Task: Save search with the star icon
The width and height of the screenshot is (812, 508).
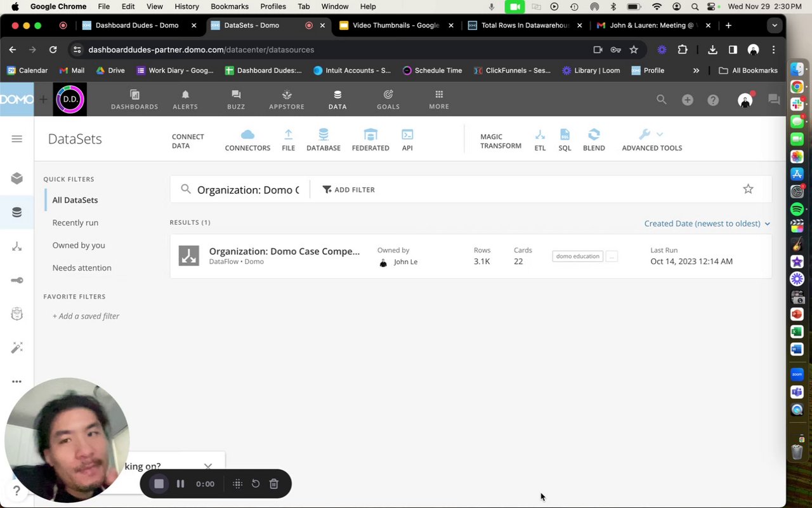Action: coord(749,189)
